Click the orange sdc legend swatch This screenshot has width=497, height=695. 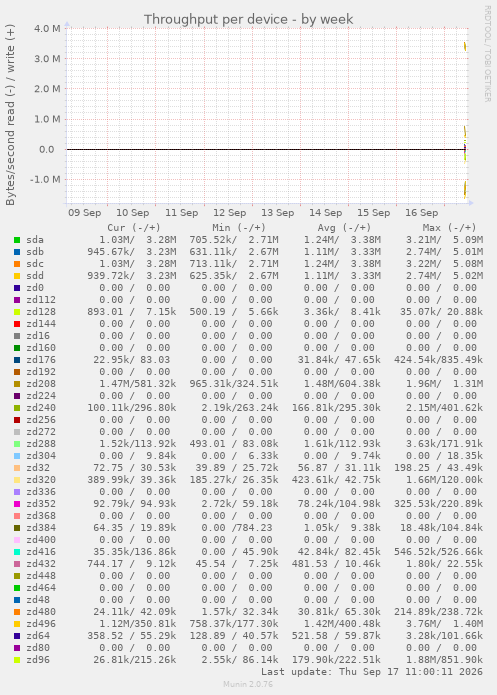point(17,264)
